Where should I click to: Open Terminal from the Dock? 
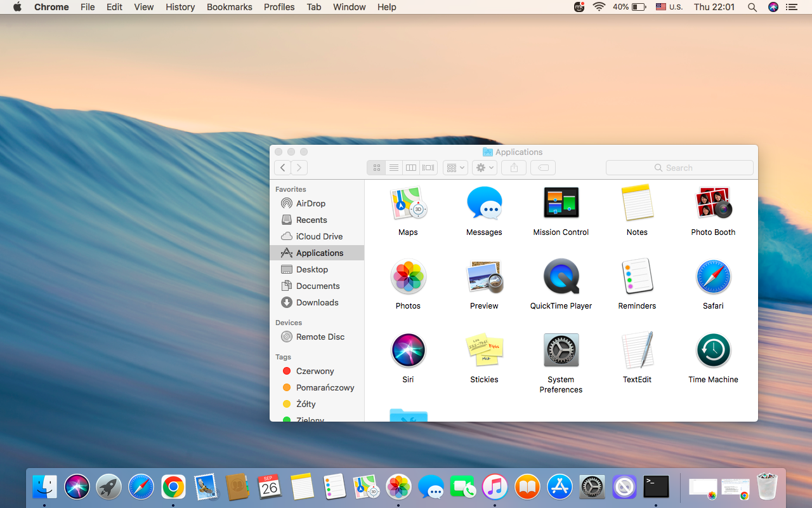[656, 487]
